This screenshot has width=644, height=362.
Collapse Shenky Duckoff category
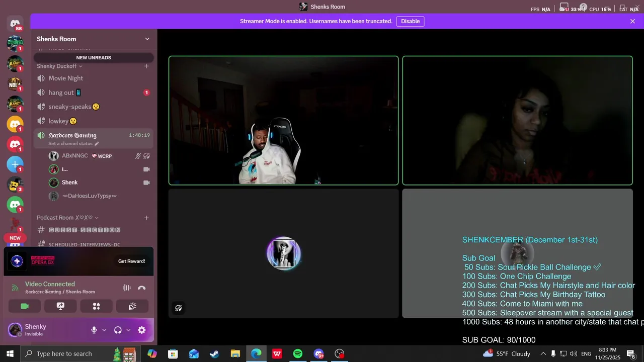[x=59, y=66]
